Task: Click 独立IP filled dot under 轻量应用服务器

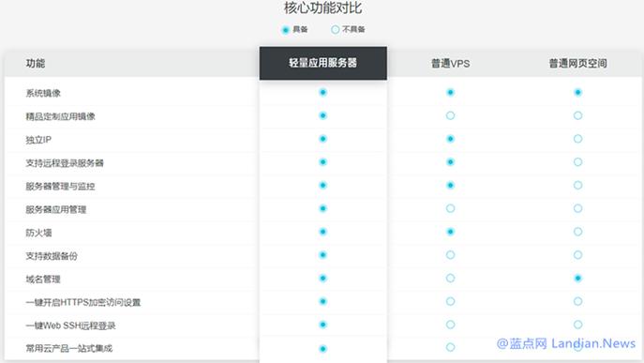Action: click(x=322, y=139)
